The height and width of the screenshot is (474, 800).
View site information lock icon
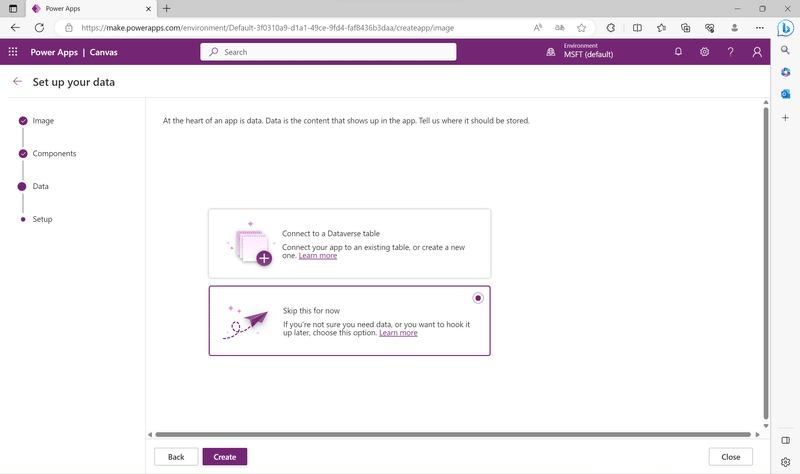tap(69, 28)
